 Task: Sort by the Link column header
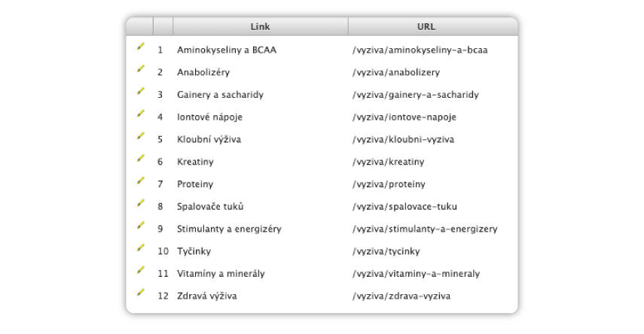pos(261,26)
